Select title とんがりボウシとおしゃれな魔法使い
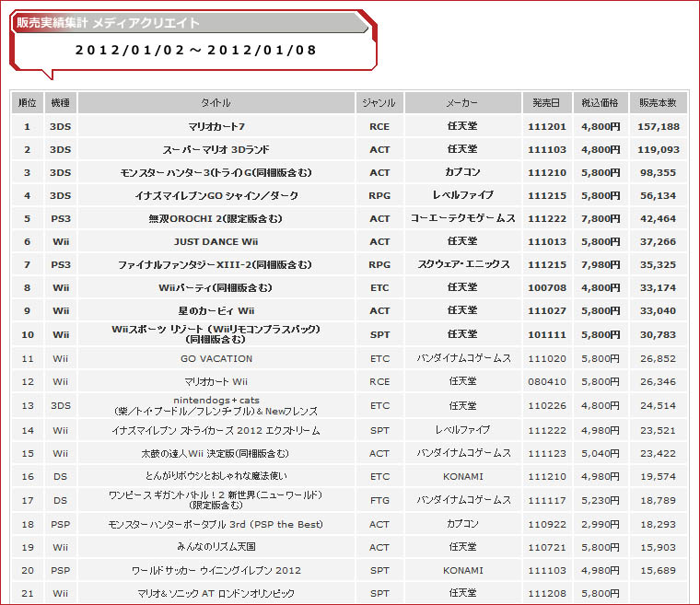 (x=216, y=476)
